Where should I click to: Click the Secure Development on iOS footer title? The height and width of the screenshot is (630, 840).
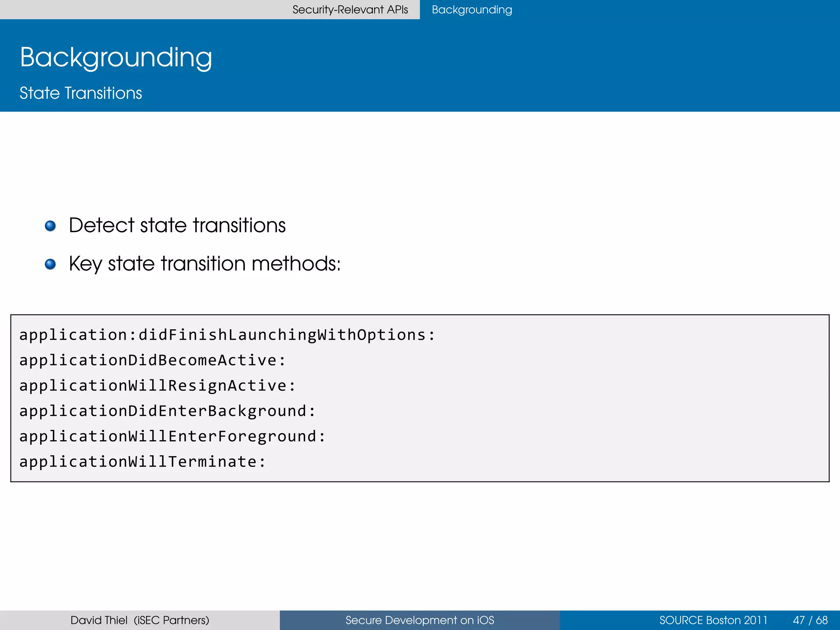(420, 620)
